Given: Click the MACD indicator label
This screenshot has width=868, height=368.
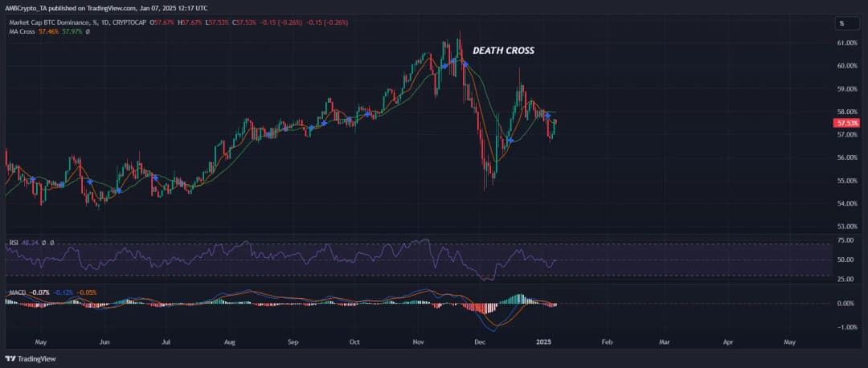Looking at the screenshot, I should coord(17,292).
